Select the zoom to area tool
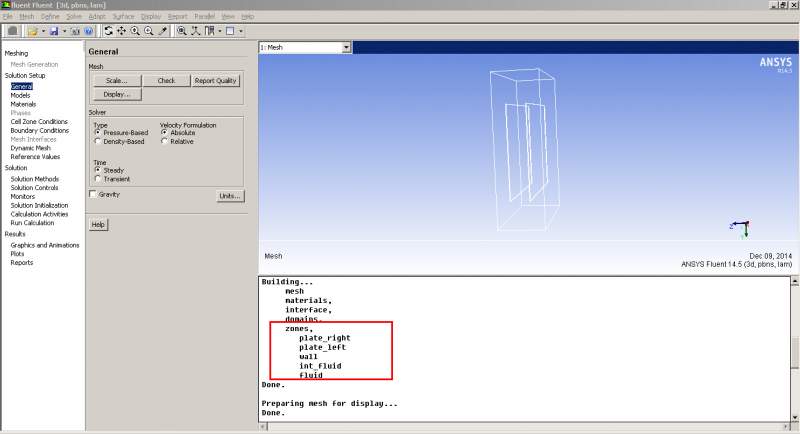The width and height of the screenshot is (800, 434). coord(148,31)
